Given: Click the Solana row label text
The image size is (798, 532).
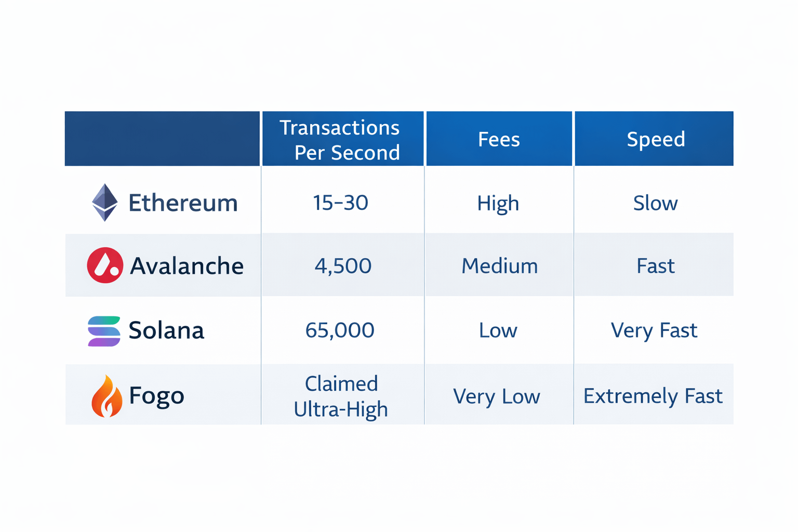Looking at the screenshot, I should tap(166, 330).
